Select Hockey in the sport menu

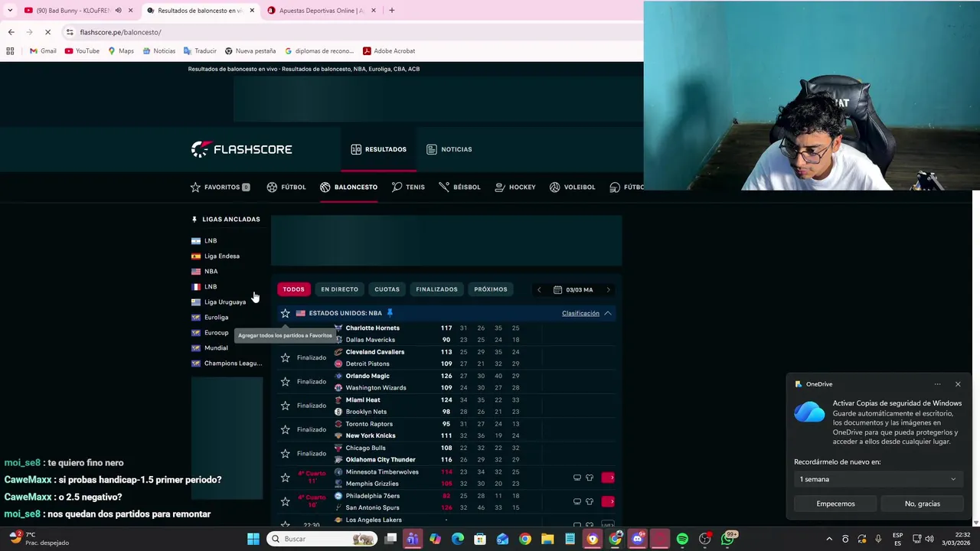pos(514,187)
